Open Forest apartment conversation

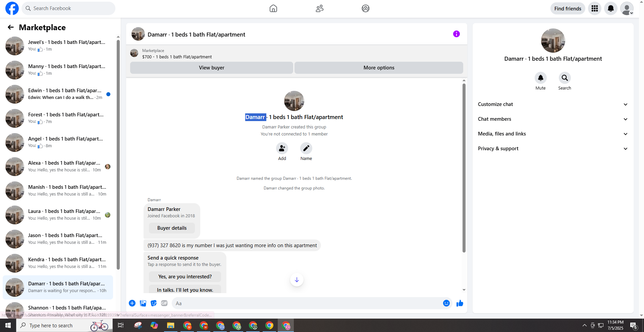[58, 118]
